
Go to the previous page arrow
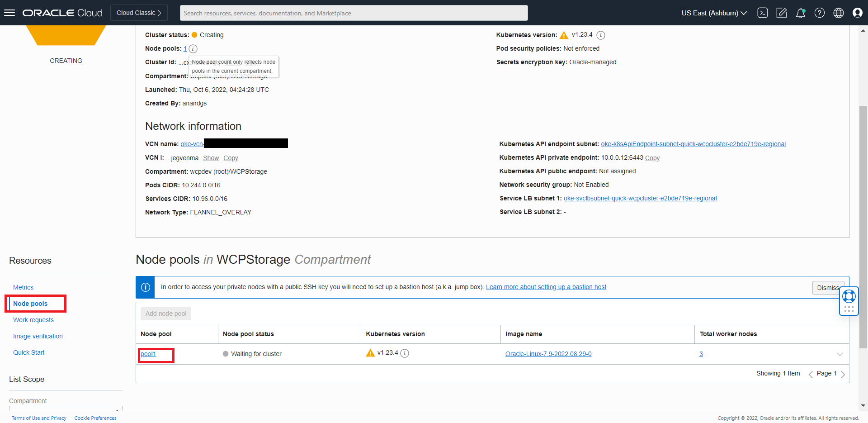pos(810,374)
